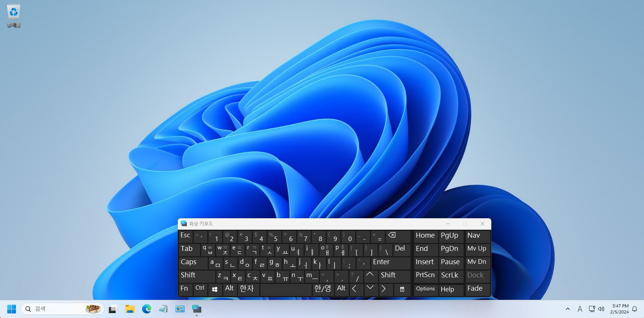Click the Insert key

click(x=426, y=263)
